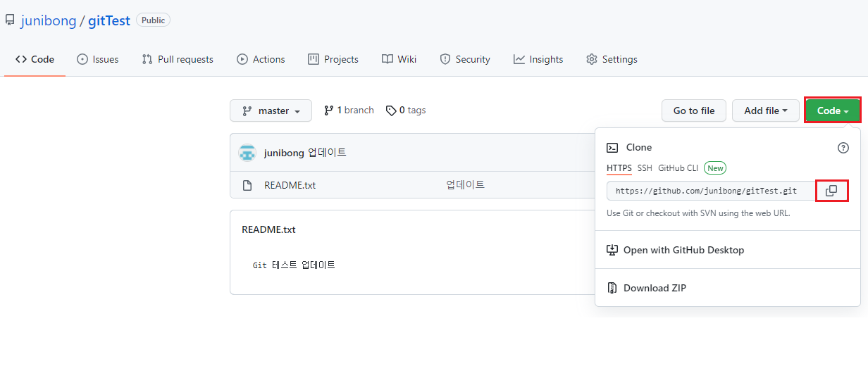Click the Public visibility badge
The width and height of the screenshot is (868, 385).
tap(153, 20)
